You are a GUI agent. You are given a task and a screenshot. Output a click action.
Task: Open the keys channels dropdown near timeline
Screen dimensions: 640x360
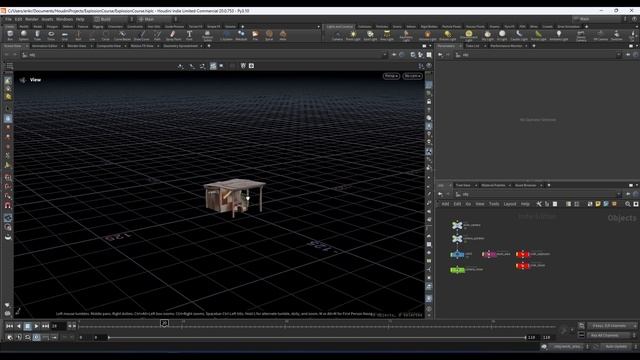click(x=611, y=326)
